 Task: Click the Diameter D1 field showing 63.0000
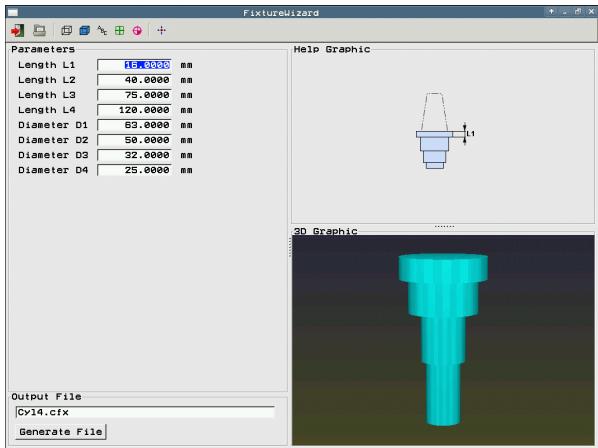[134, 125]
